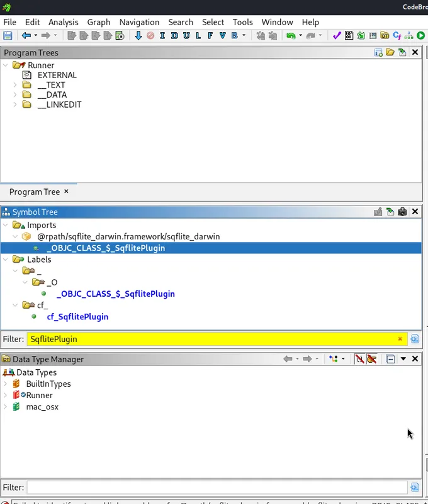The width and height of the screenshot is (428, 504).
Task: Go back to previous location arrow
Action: (x=26, y=35)
